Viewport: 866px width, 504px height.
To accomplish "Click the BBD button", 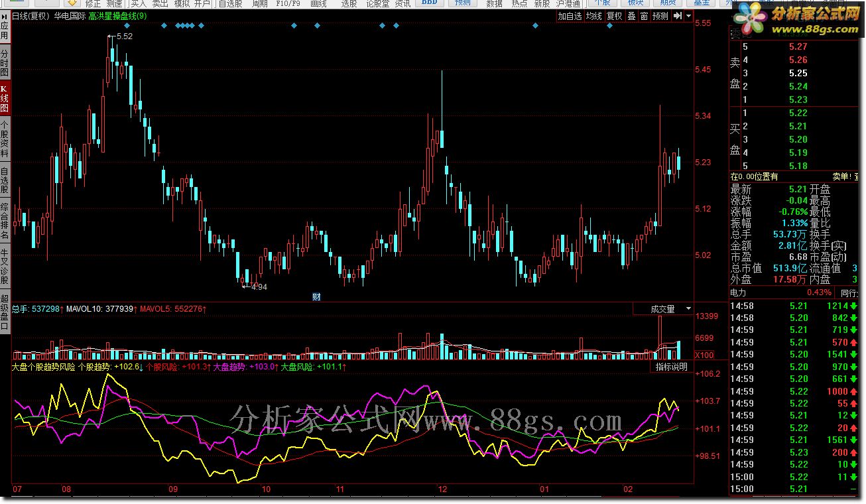I will (x=430, y=3).
